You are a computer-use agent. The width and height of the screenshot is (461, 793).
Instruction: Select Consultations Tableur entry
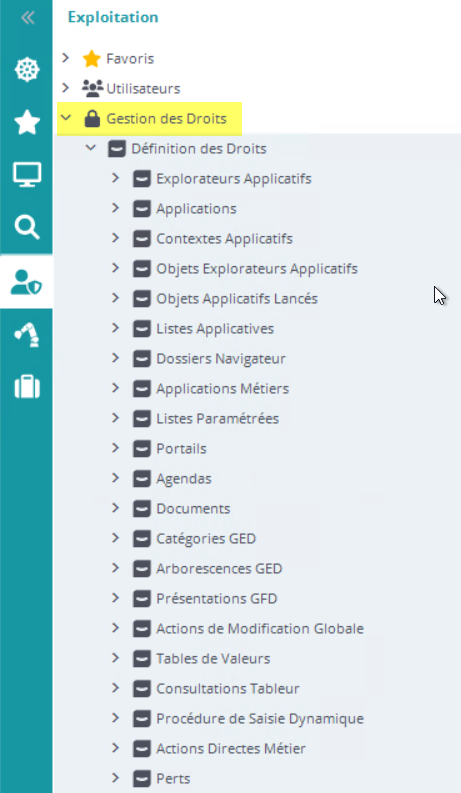coord(227,688)
